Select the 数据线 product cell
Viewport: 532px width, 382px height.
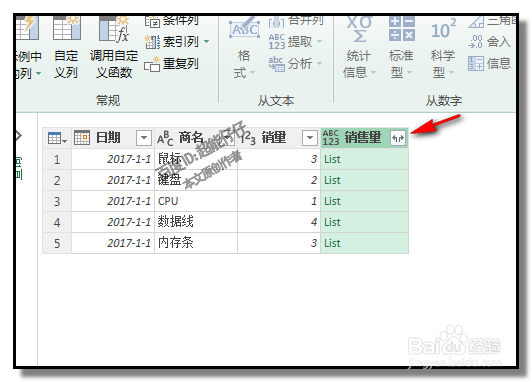[x=196, y=222]
